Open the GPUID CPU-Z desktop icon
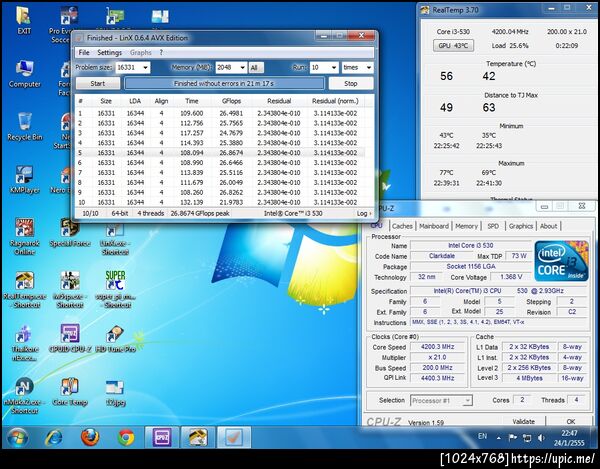 point(70,338)
